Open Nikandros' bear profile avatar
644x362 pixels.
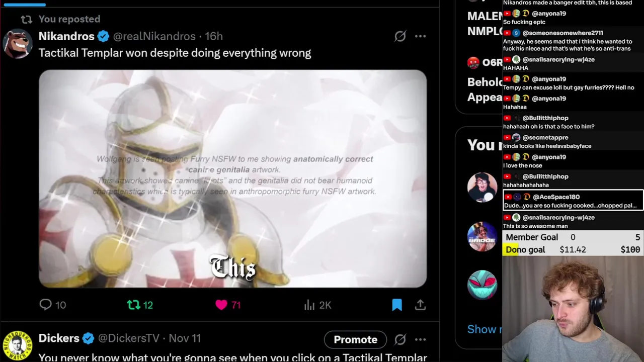point(18,43)
